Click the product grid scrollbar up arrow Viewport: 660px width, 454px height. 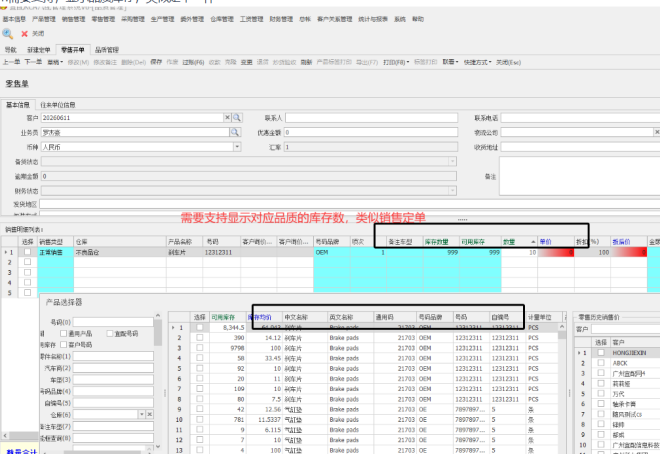coord(562,327)
